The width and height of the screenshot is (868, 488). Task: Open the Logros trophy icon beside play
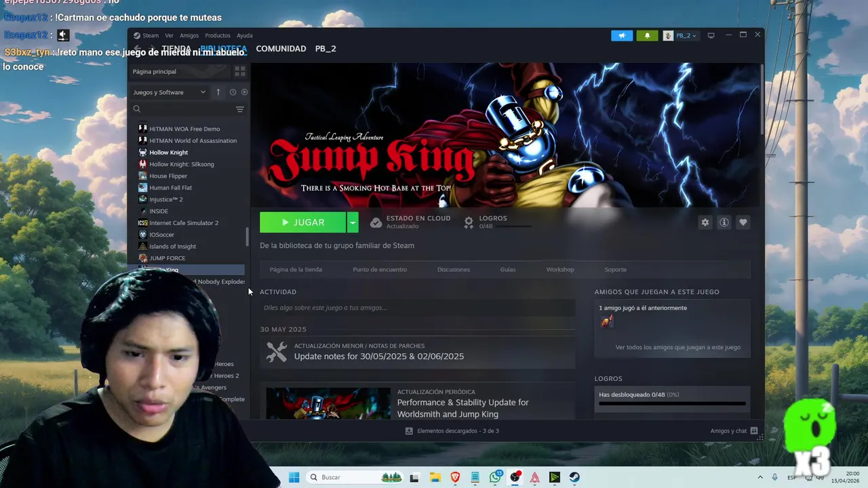point(468,222)
